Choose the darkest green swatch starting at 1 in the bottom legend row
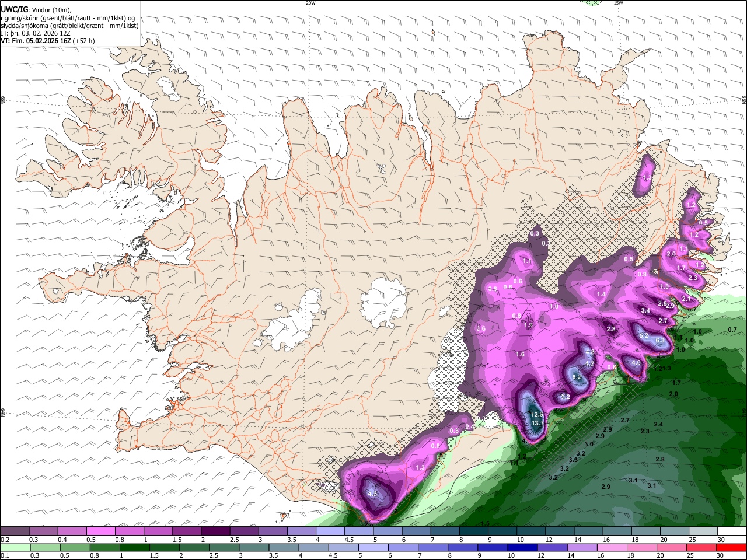Image resolution: width=747 pixels, height=560 pixels. (x=134, y=547)
